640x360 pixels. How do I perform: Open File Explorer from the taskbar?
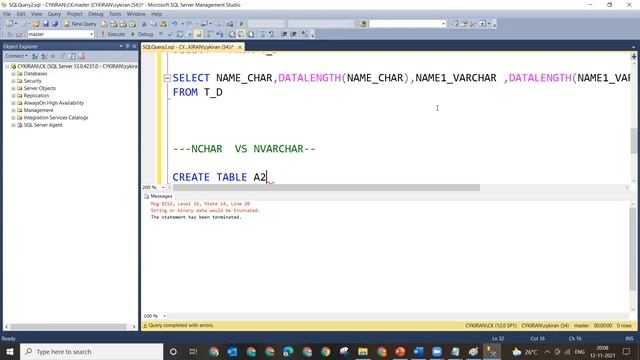[x=363, y=352]
